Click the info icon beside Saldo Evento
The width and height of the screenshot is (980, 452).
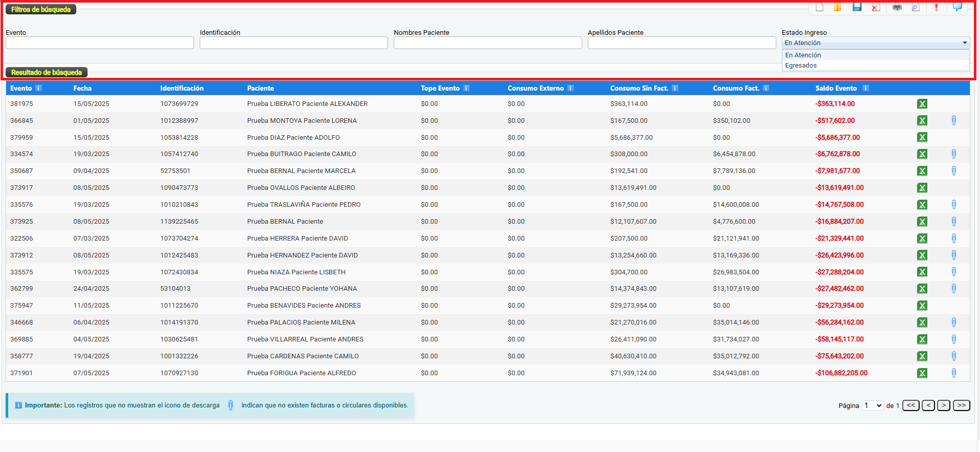point(865,88)
